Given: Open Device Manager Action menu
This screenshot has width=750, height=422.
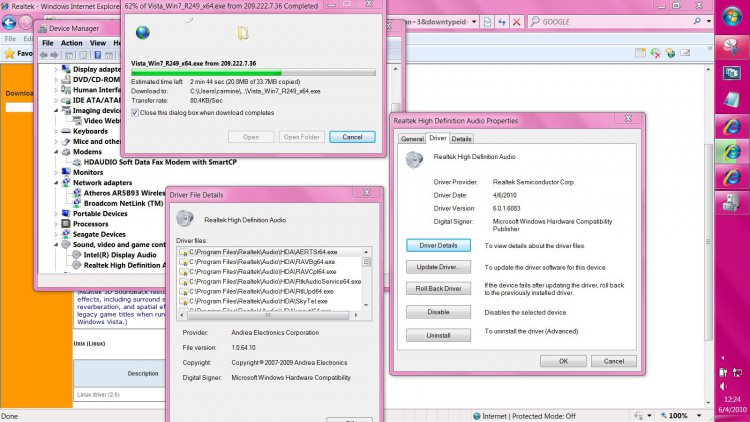Looking at the screenshot, I should [71, 43].
